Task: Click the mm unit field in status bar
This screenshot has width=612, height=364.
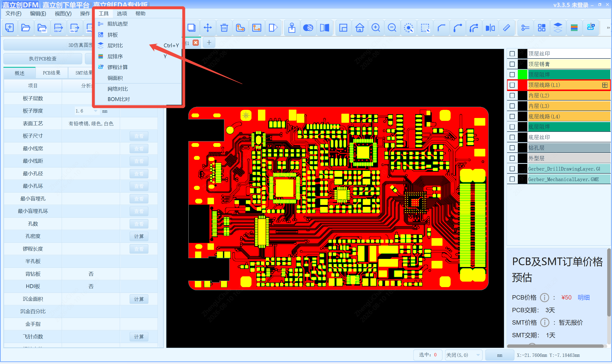Action: pos(500,355)
